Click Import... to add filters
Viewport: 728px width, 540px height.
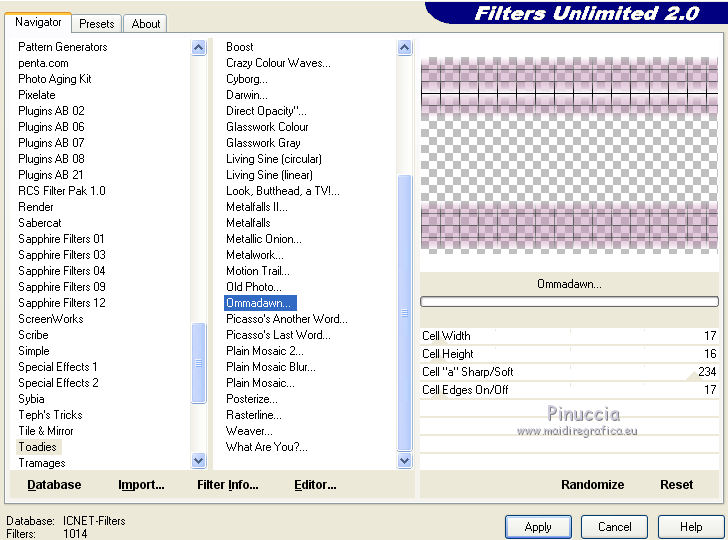coord(141,485)
